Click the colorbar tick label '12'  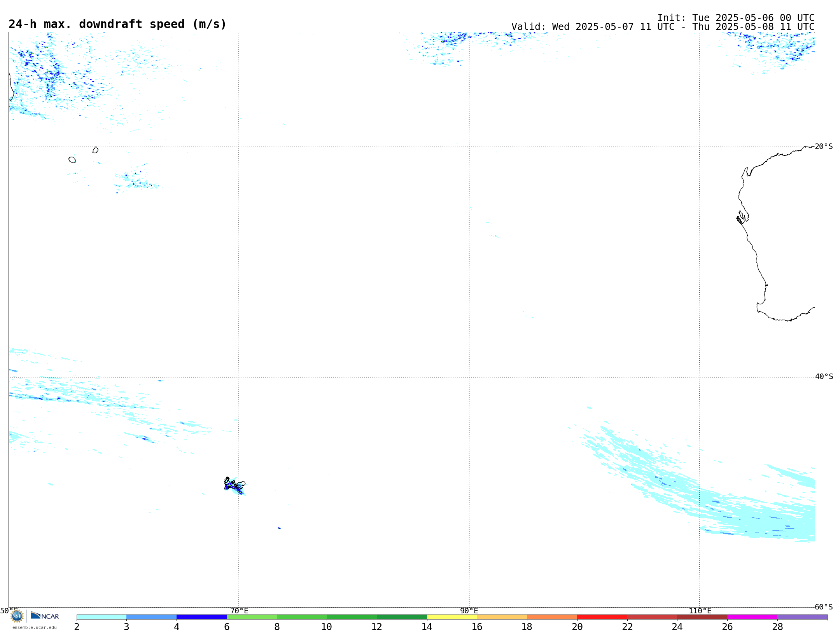click(377, 627)
